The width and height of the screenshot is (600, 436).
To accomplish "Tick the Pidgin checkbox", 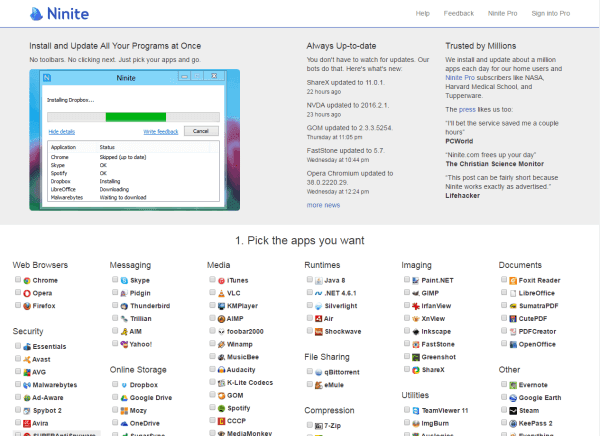I will tap(115, 292).
